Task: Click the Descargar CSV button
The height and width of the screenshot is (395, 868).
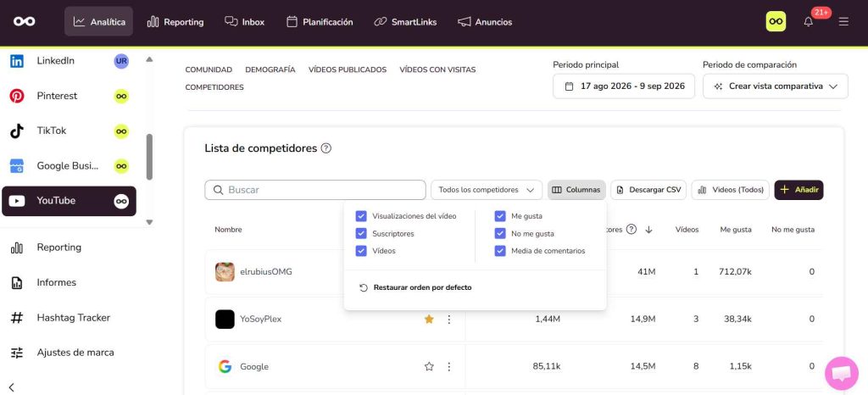Action: [648, 190]
